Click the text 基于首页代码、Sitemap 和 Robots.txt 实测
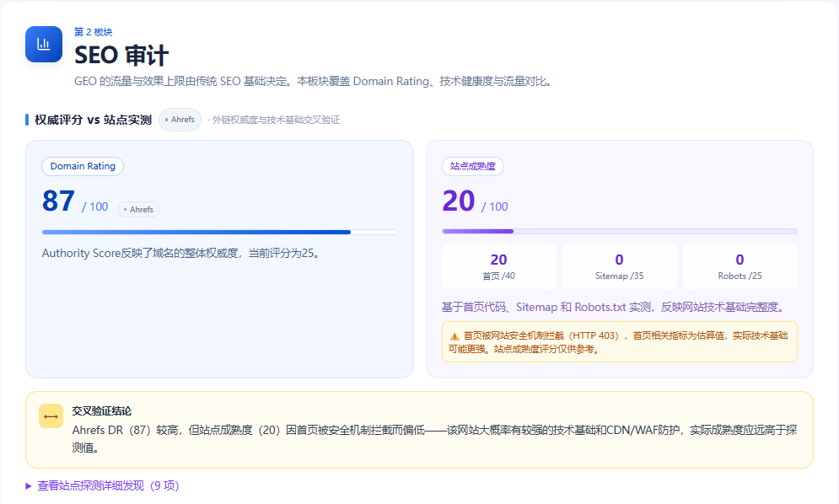Viewport: 839px width, 504px height. 546,307
